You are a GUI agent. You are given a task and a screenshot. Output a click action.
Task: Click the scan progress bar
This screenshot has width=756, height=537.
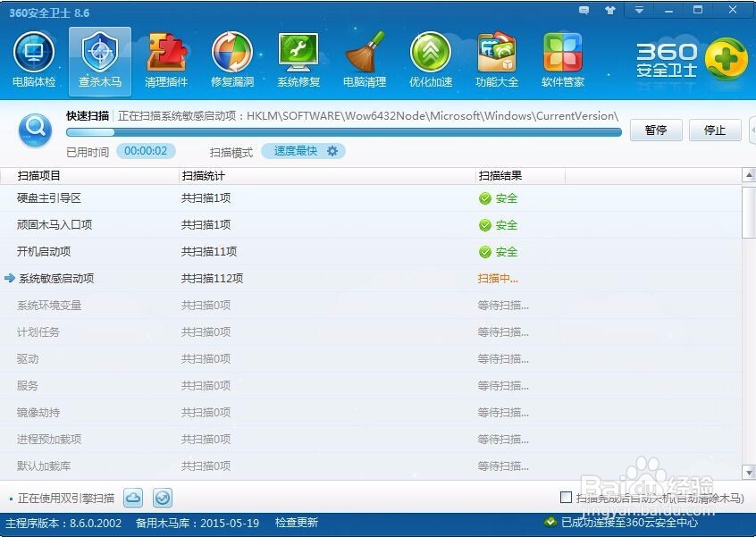[344, 132]
